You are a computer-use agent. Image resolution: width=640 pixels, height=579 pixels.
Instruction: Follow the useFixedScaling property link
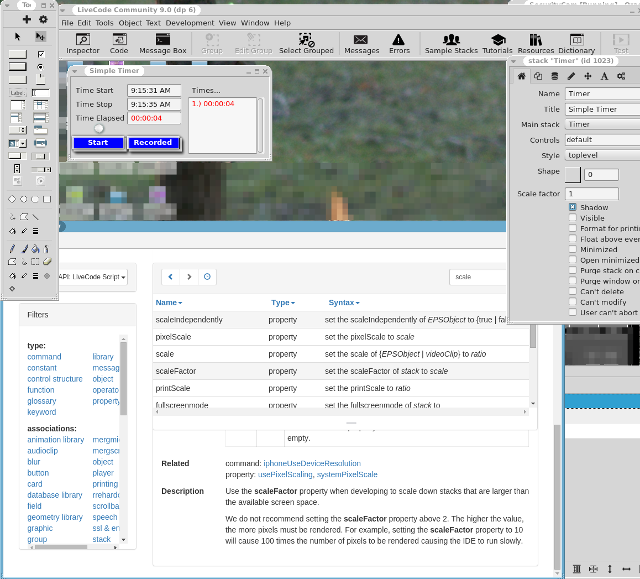coord(287,474)
